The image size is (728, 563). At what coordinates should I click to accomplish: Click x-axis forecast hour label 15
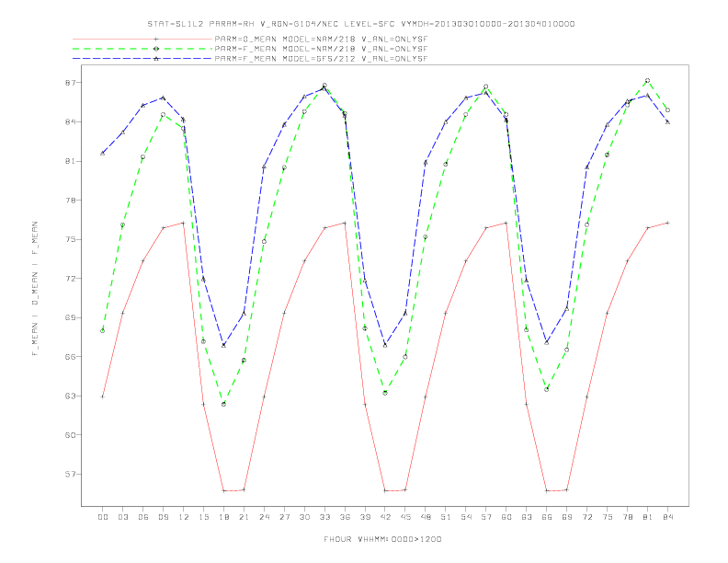coord(203,517)
